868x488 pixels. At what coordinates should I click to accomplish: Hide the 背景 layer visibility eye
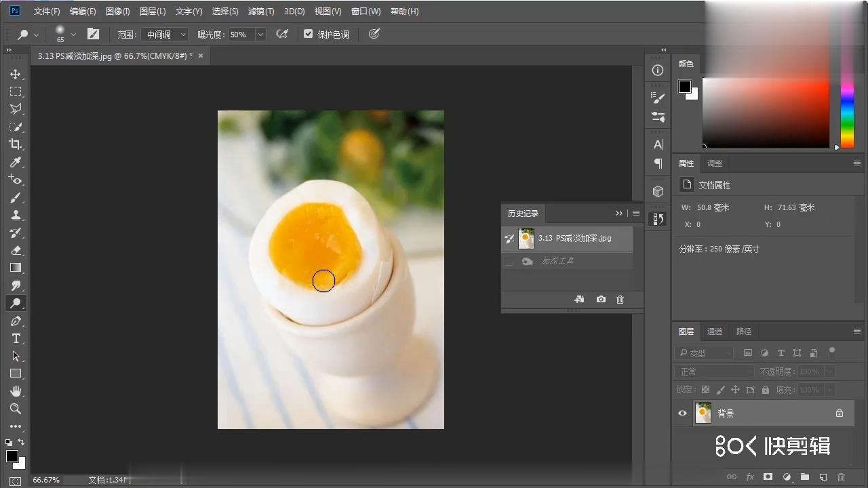(x=682, y=413)
